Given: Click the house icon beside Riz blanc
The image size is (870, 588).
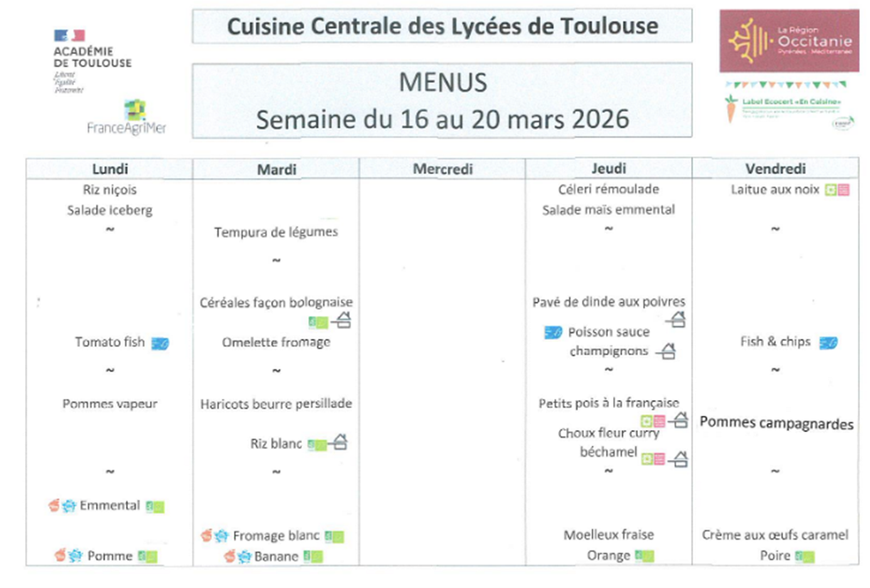Looking at the screenshot, I should 339,443.
